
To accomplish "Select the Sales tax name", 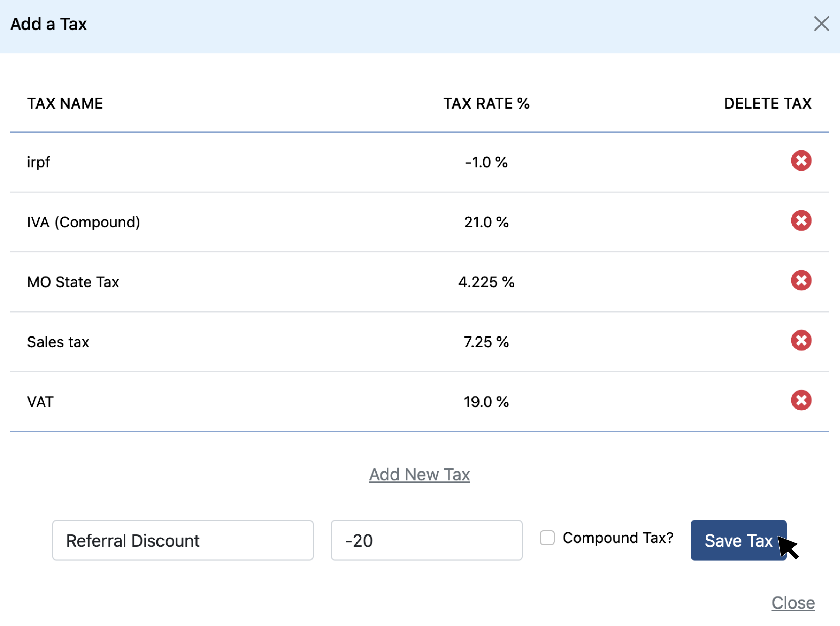I will pos(58,342).
